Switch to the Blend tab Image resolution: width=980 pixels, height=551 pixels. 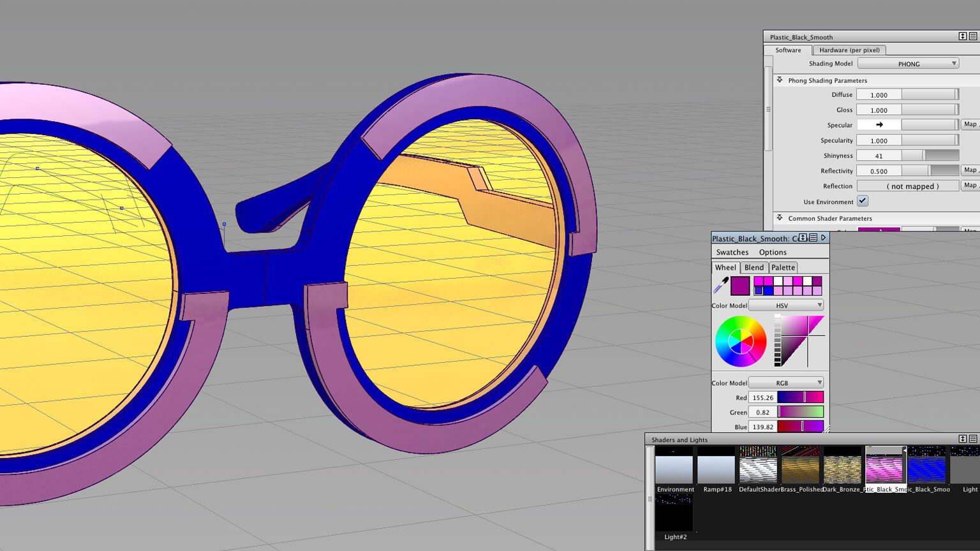point(754,267)
